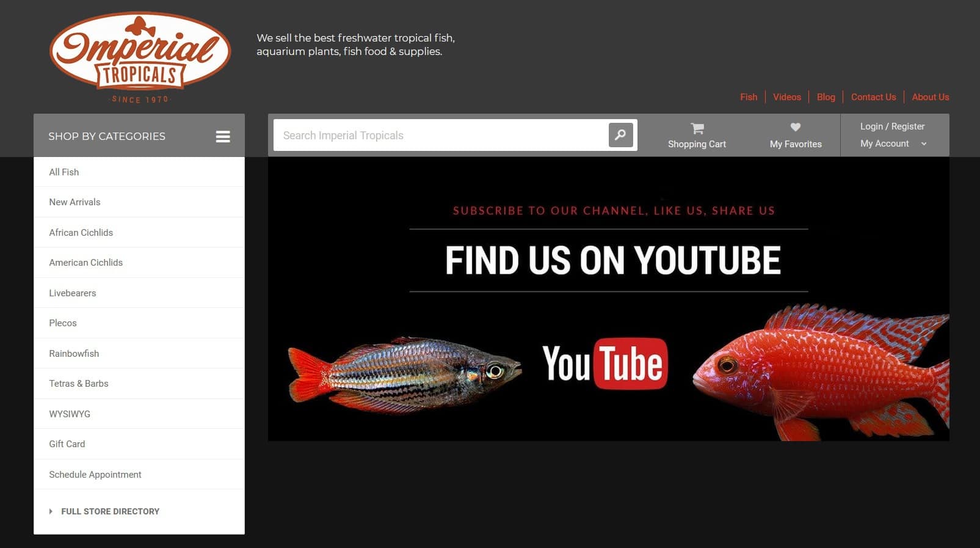Expand the My Account dropdown arrow
Viewport: 980px width, 548px height.
click(x=924, y=144)
